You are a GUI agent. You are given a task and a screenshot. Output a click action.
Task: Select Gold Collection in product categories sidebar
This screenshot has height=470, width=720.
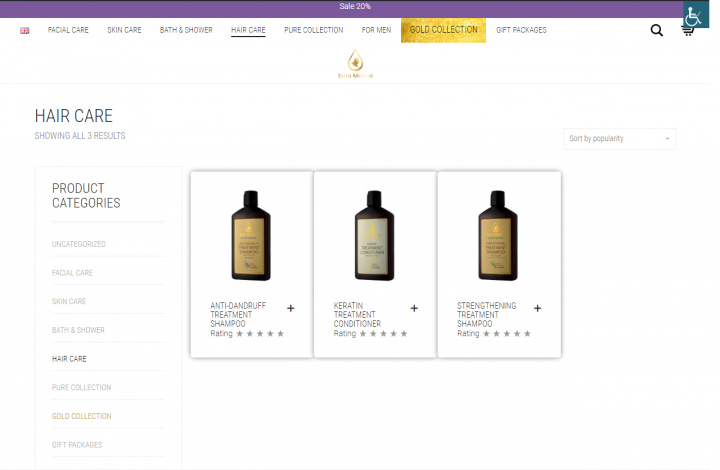(81, 416)
